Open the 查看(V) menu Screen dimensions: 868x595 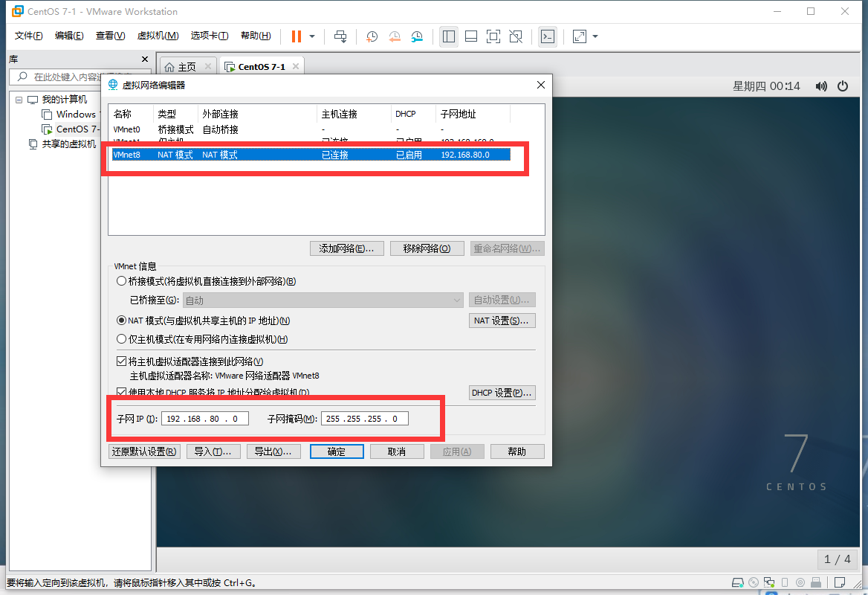tap(110, 36)
